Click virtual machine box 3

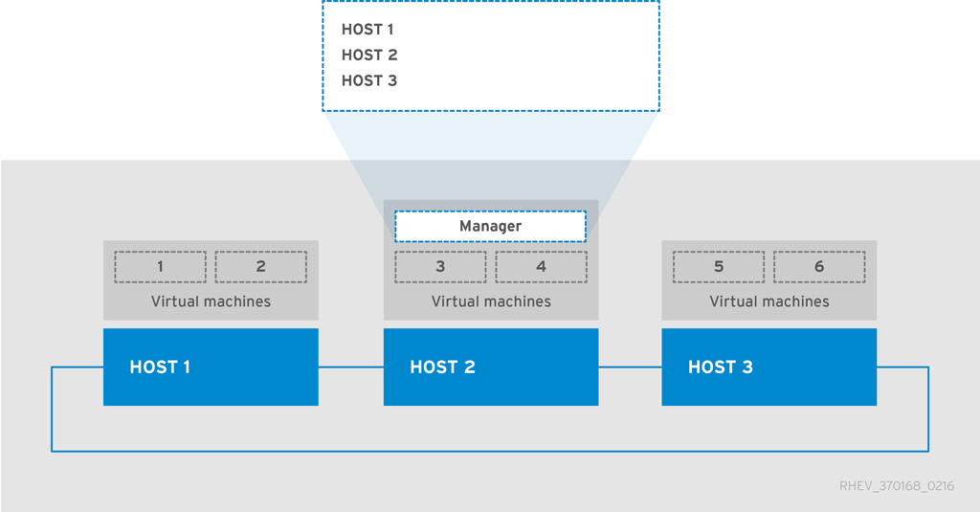coord(440,267)
